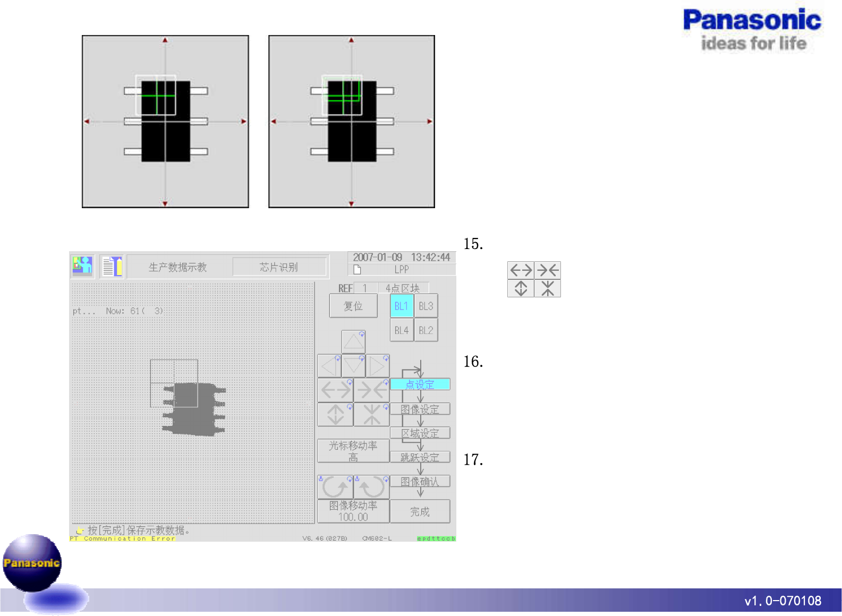Click the green epdttccb status indicator
This screenshot has height=616, width=842.
tap(436, 538)
